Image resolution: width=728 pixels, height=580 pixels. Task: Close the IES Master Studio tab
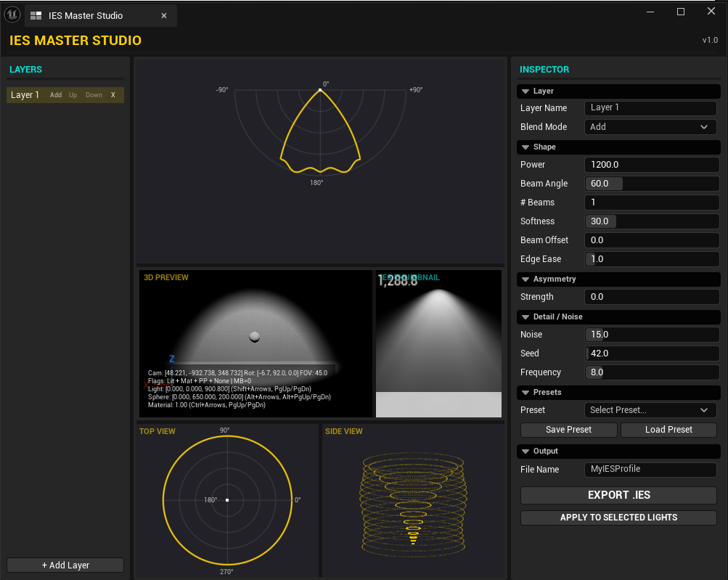point(164,16)
